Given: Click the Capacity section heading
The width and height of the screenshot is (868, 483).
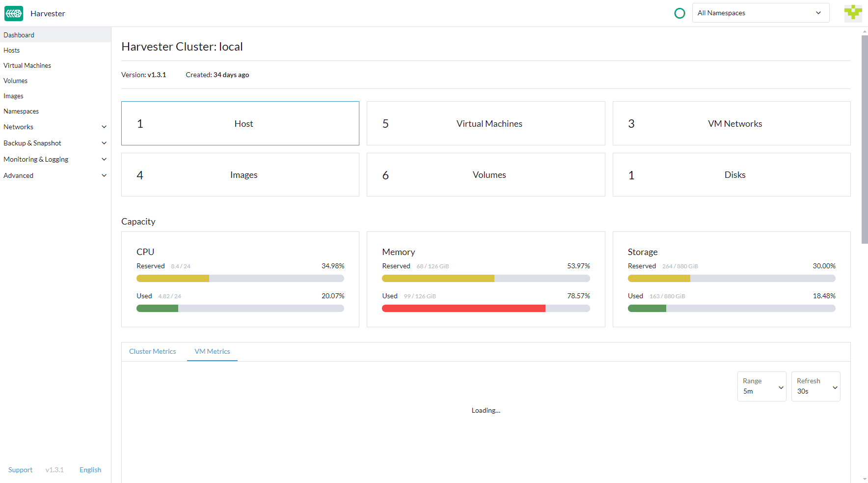Looking at the screenshot, I should pos(138,222).
